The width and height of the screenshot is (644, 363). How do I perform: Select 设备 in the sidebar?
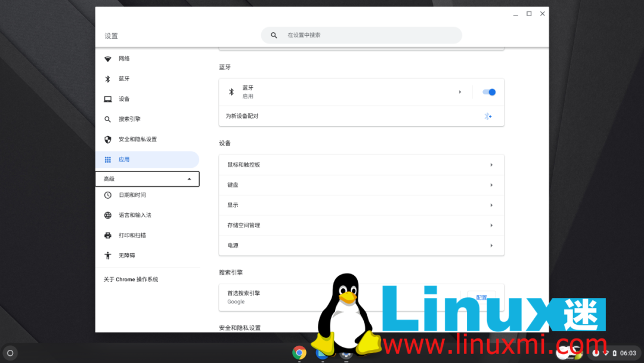147,99
